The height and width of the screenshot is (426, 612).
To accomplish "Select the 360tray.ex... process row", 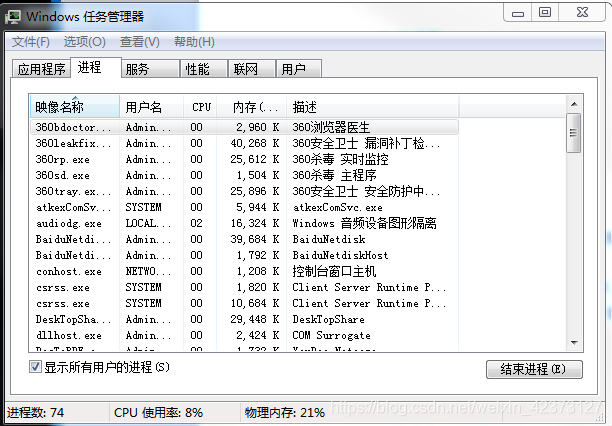I will [x=244, y=191].
